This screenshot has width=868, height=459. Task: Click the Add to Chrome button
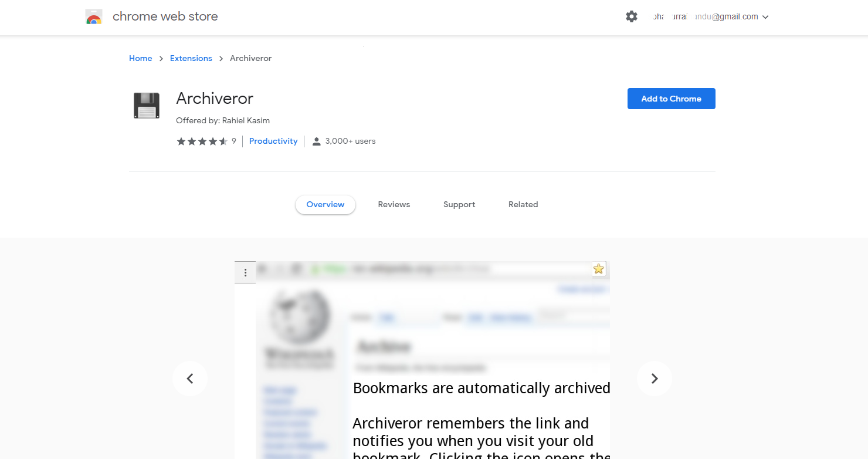pos(672,99)
